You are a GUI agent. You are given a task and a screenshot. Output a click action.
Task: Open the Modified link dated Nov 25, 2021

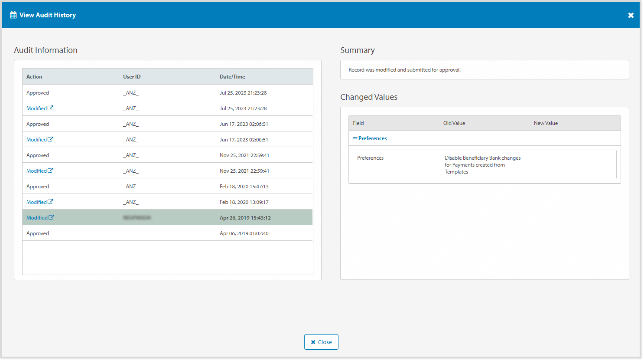pos(36,171)
